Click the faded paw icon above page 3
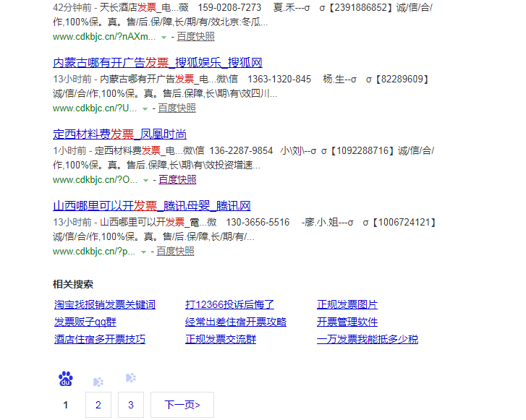The height and width of the screenshot is (420, 526). point(131,378)
